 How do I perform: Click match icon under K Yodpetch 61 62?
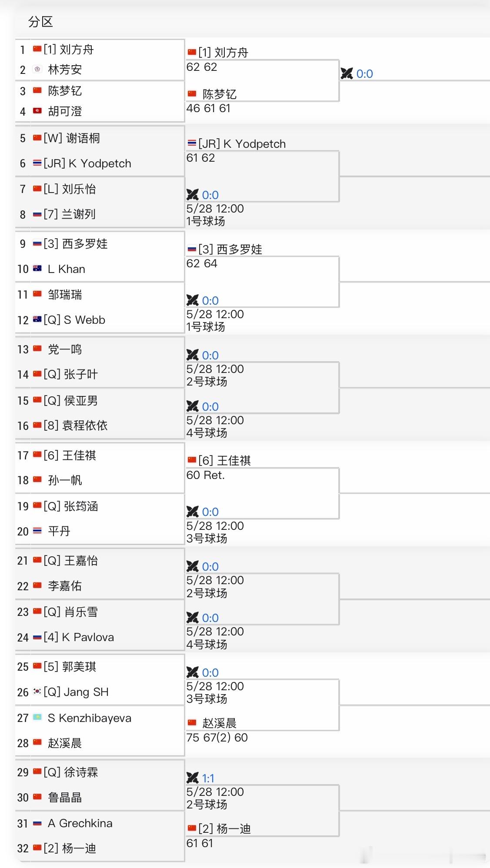tap(192, 195)
